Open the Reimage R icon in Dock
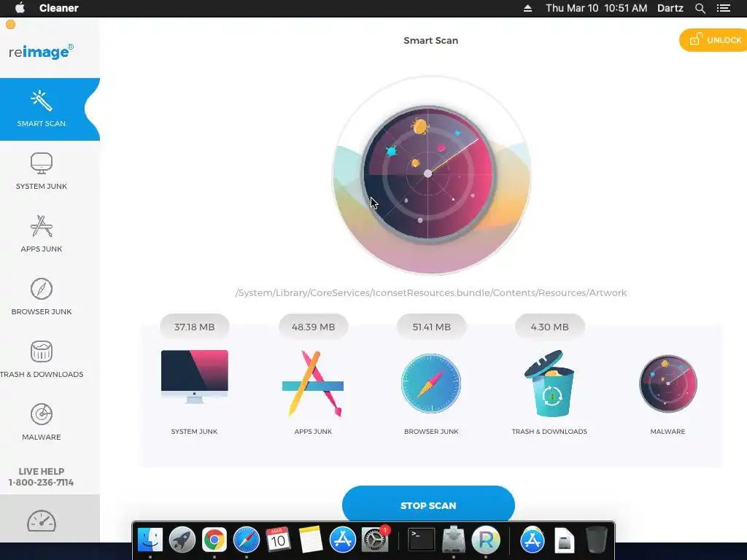This screenshot has width=747, height=560. click(x=485, y=540)
